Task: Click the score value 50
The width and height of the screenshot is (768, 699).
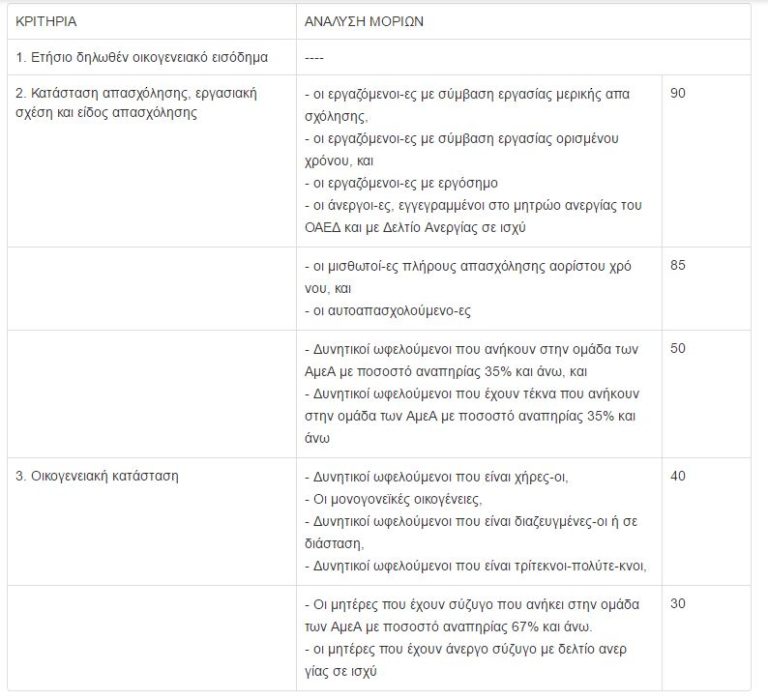Action: point(679,348)
